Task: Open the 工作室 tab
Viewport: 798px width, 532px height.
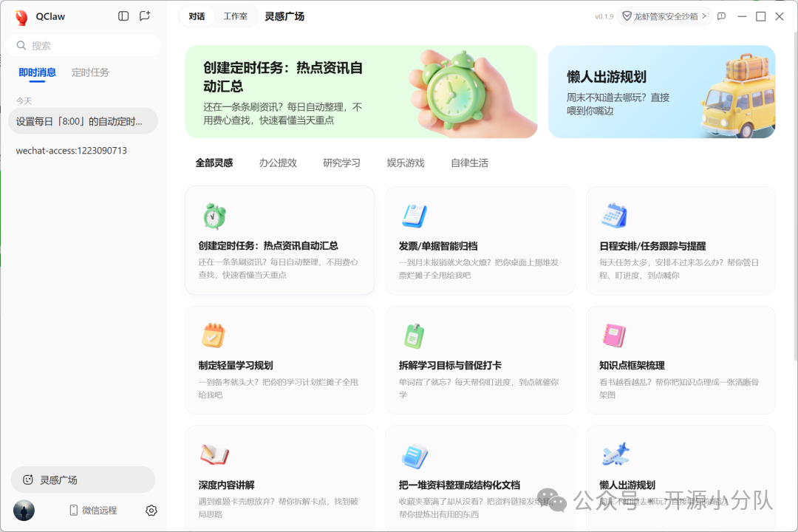Action: (x=236, y=16)
